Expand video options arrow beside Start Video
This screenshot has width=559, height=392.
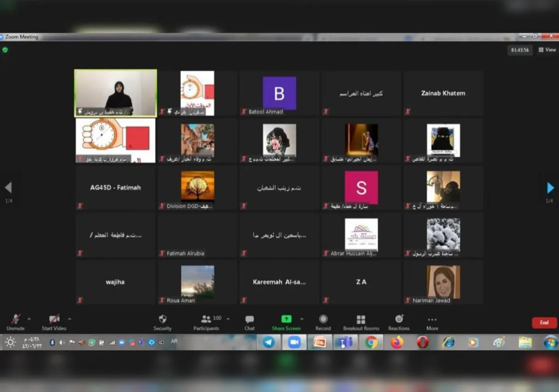tap(70, 319)
